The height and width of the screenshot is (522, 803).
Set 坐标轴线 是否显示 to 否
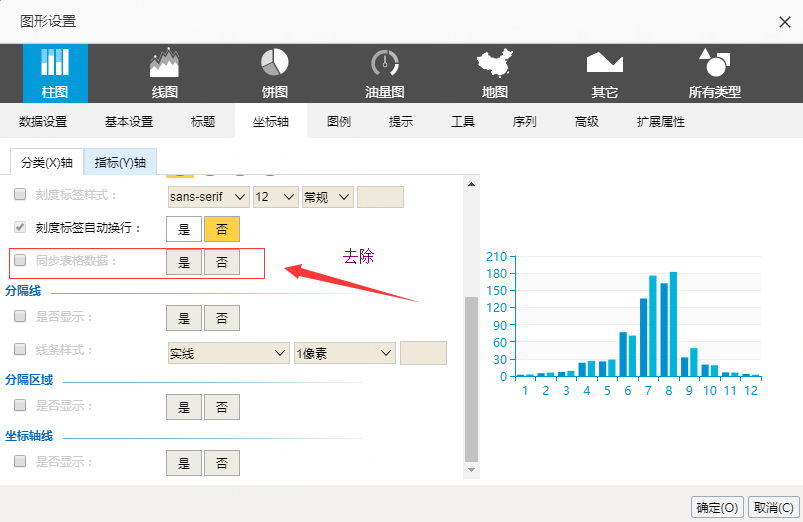[222, 463]
